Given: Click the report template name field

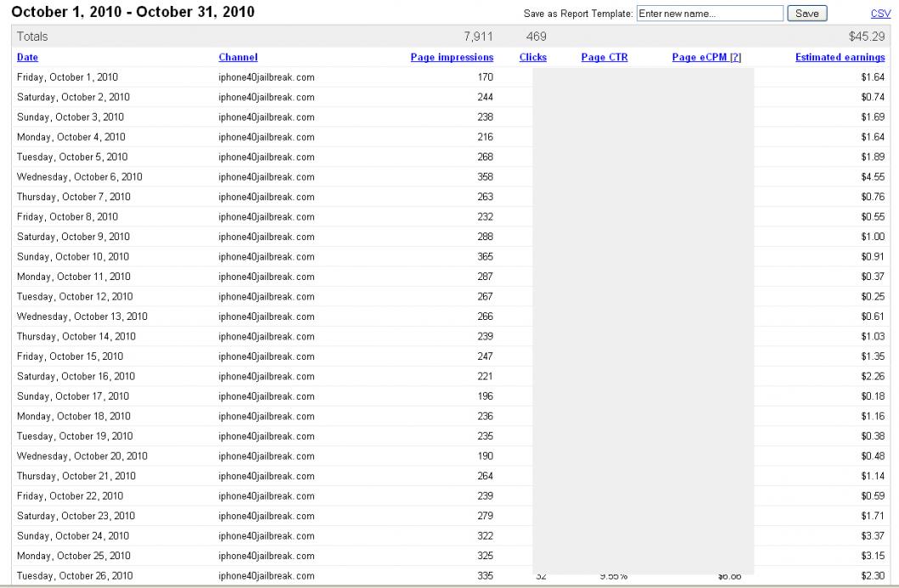Looking at the screenshot, I should tap(710, 14).
